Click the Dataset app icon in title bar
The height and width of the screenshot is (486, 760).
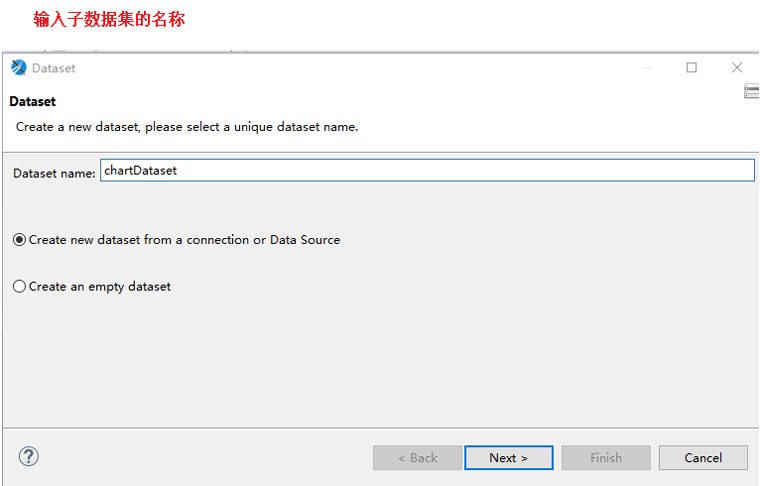[x=19, y=67]
